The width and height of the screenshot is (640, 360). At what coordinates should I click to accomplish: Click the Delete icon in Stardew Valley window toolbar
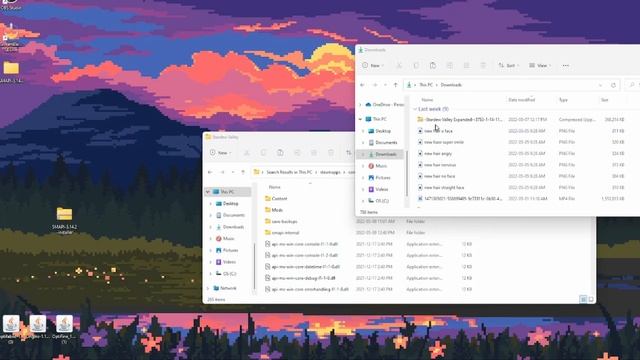click(331, 153)
